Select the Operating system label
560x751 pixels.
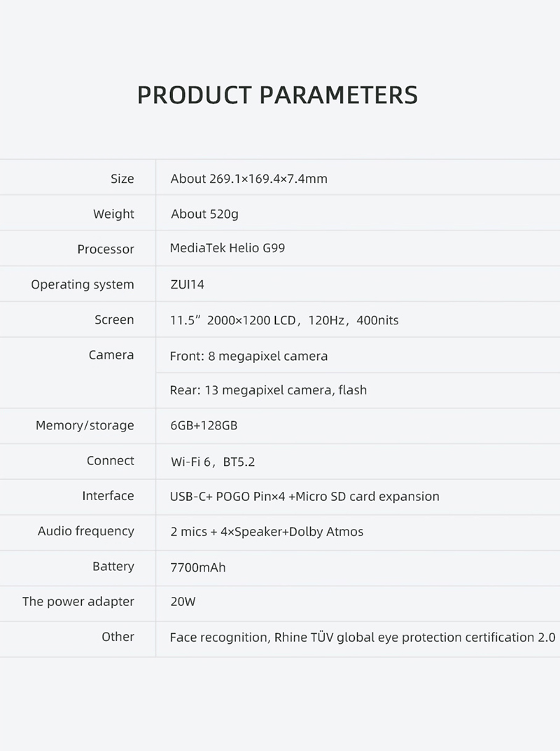point(83,284)
